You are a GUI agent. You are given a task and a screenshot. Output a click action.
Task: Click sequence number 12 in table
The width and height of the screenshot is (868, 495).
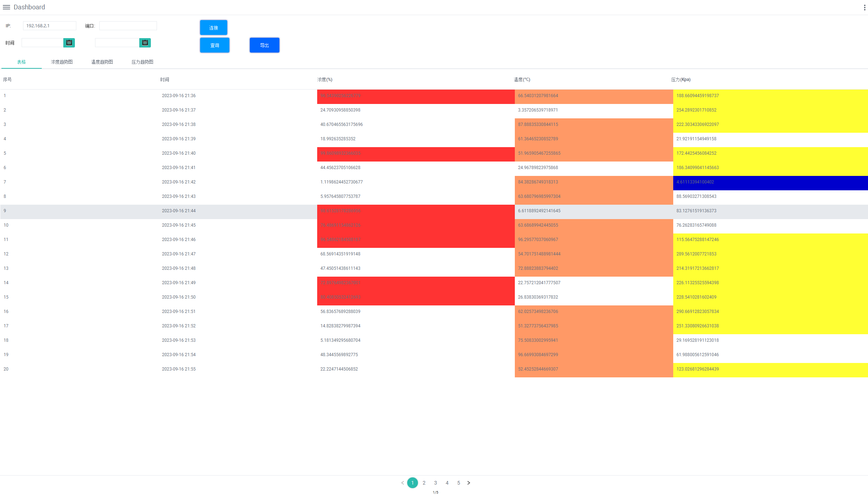[x=6, y=254]
